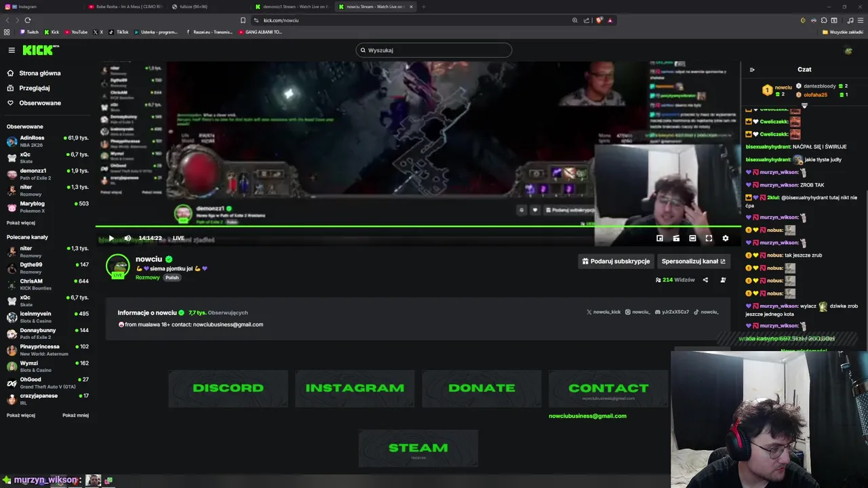Click the DISCORD panel banner
The image size is (868, 488).
tap(228, 388)
